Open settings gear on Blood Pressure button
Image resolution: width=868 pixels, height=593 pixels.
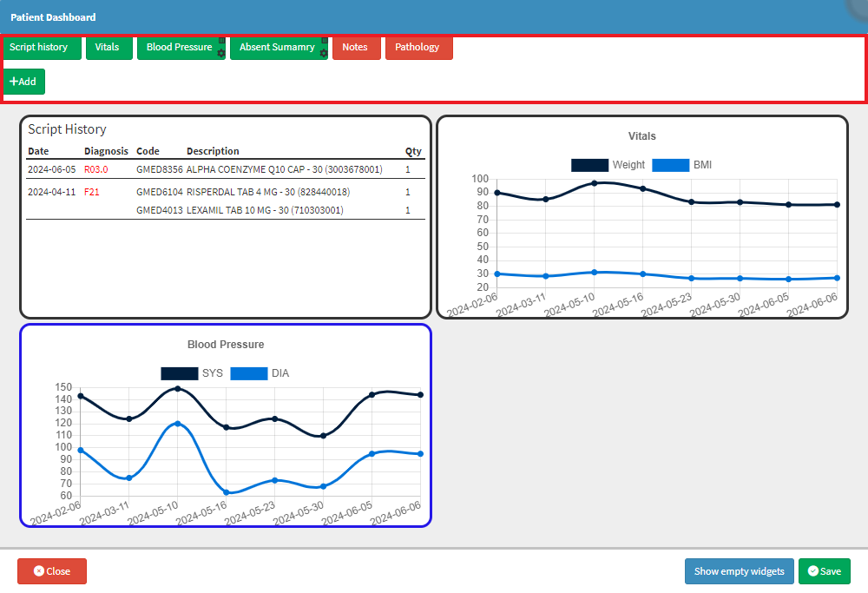point(221,54)
